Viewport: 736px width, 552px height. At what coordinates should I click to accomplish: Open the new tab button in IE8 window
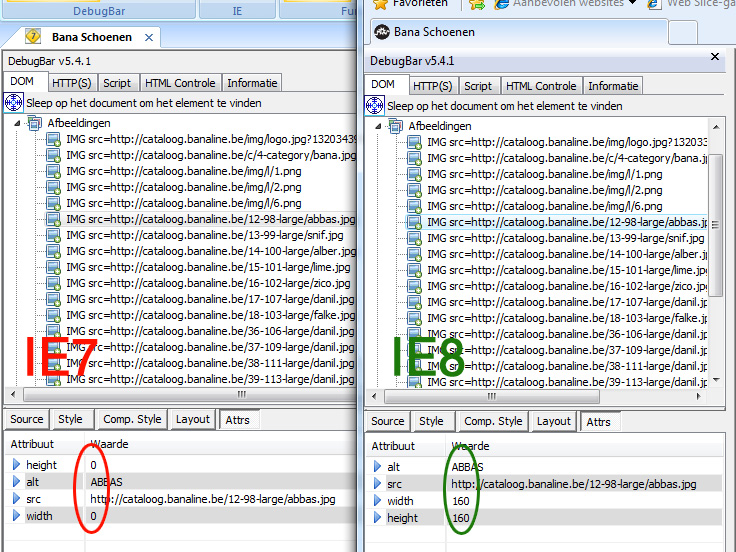[683, 33]
